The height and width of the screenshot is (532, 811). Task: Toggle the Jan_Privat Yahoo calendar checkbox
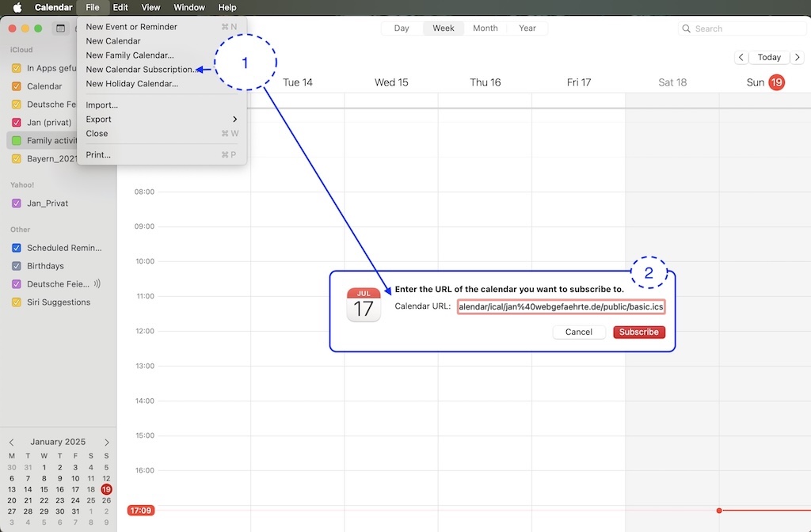tap(17, 203)
